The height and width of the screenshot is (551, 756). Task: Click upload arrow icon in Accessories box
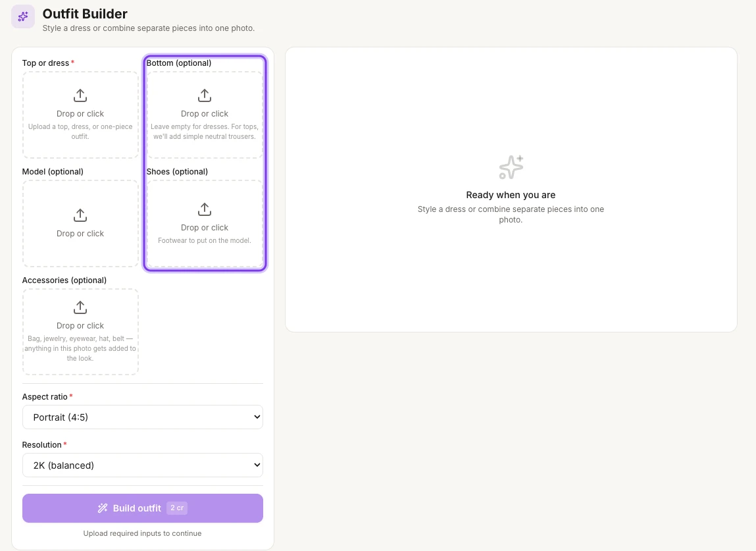tap(80, 307)
